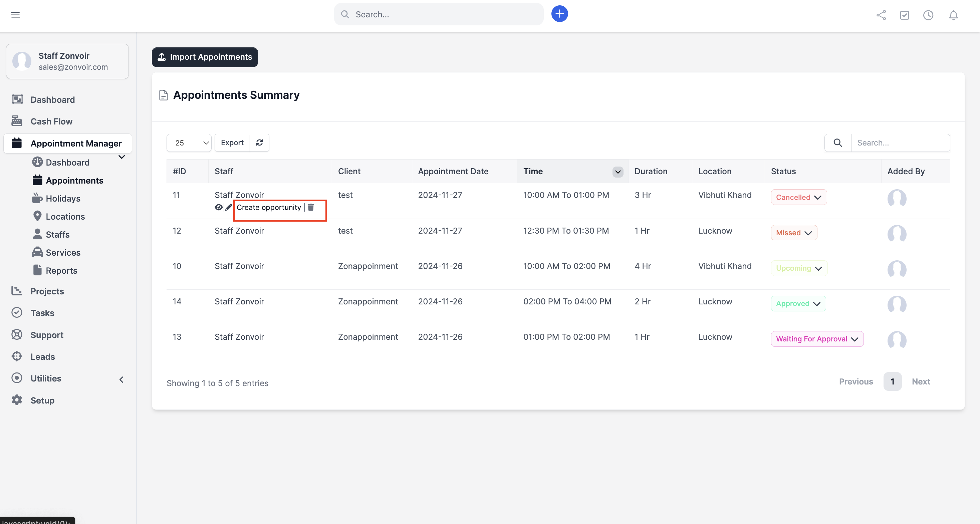Click the clock history icon in top bar
The width and height of the screenshot is (980, 524).
(928, 15)
